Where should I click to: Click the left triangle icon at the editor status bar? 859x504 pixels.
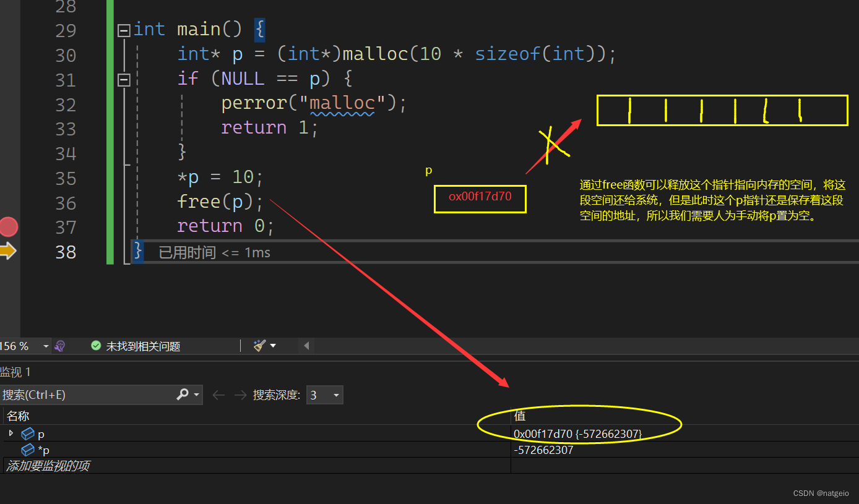click(x=306, y=346)
